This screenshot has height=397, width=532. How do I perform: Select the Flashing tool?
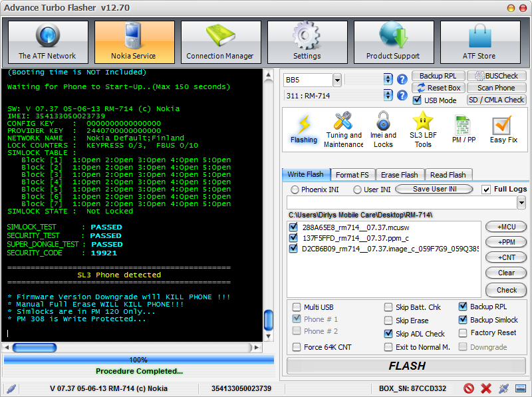pyautogui.click(x=304, y=129)
